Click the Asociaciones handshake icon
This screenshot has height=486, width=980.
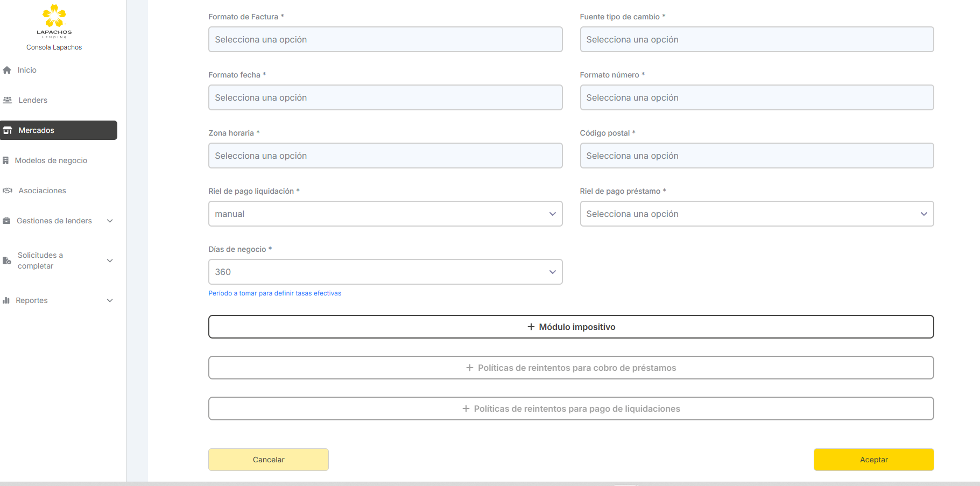pyautogui.click(x=8, y=191)
